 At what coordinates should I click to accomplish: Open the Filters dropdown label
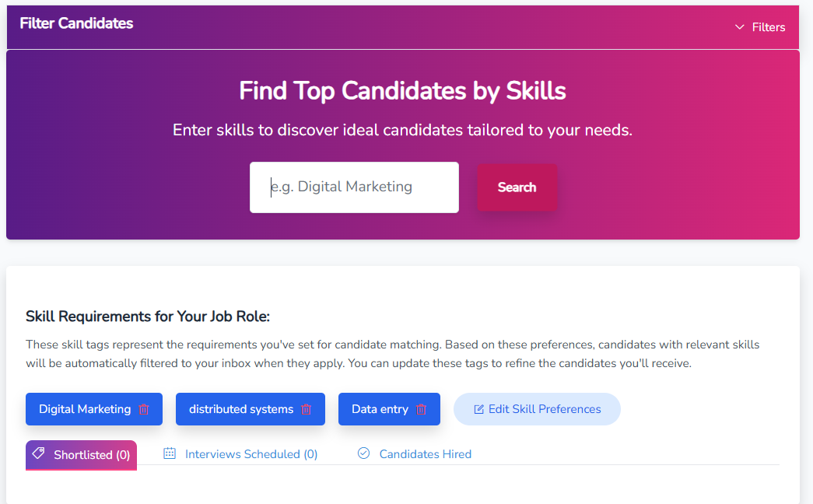[x=769, y=27]
